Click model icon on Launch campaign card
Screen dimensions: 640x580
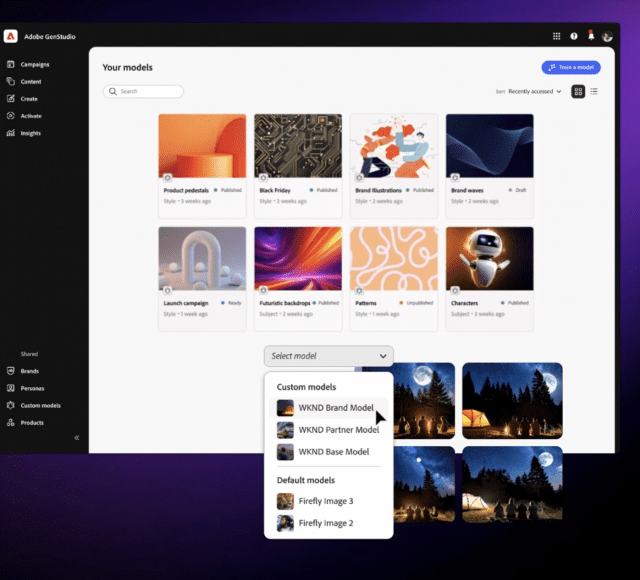(167, 291)
